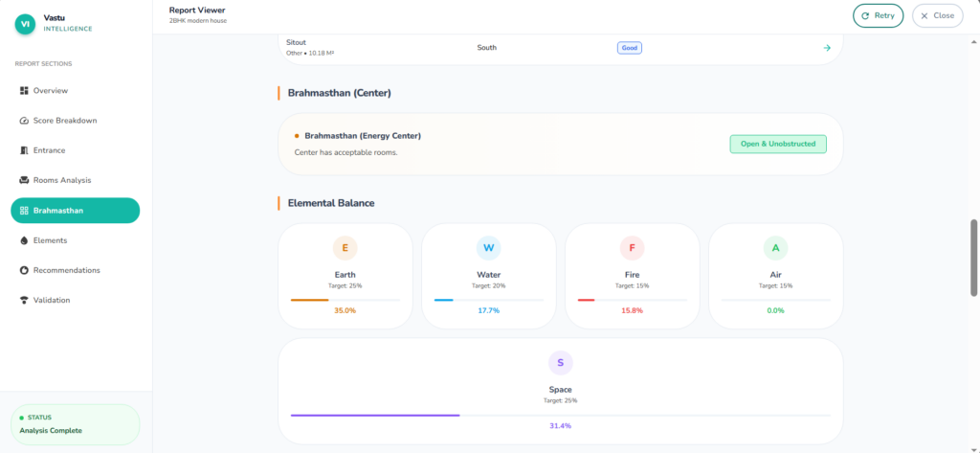
Task: Click the Space element S icon
Action: click(x=560, y=363)
